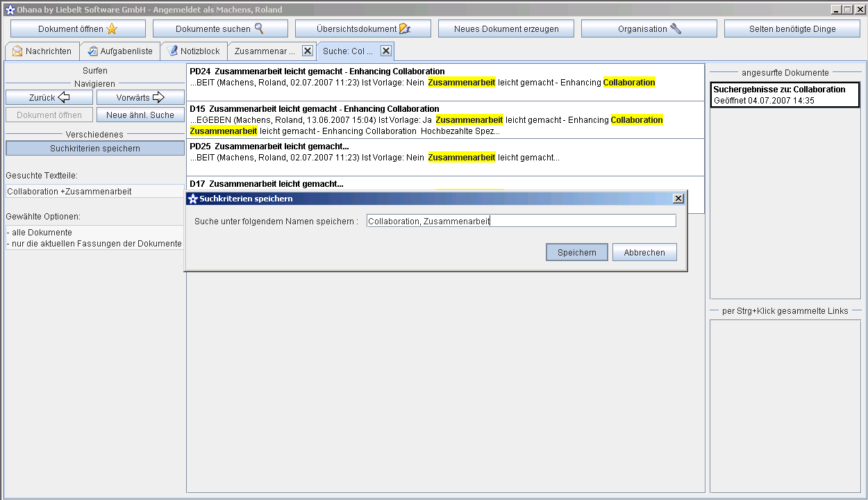Viewport: 868px width, 500px height.
Task: Click the magnifier icon on Dokumente suchen
Action: pyautogui.click(x=259, y=28)
